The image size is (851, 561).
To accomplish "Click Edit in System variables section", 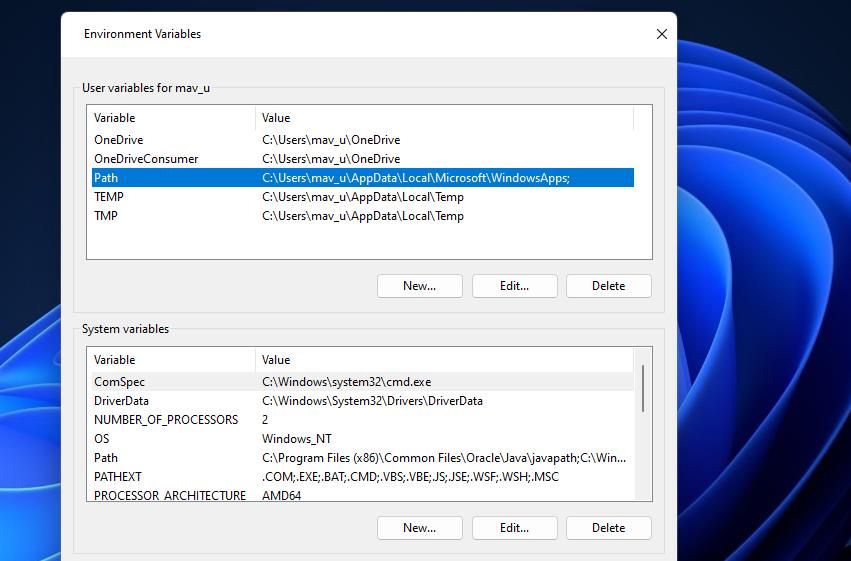I will pyautogui.click(x=515, y=528).
